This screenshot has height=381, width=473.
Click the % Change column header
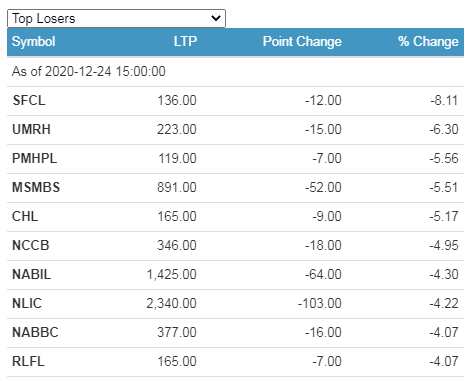click(428, 42)
